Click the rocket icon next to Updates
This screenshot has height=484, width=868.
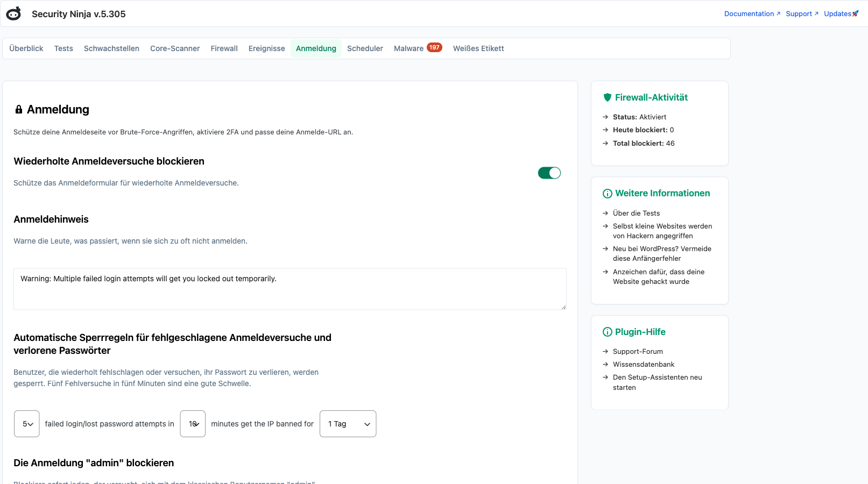(856, 13)
